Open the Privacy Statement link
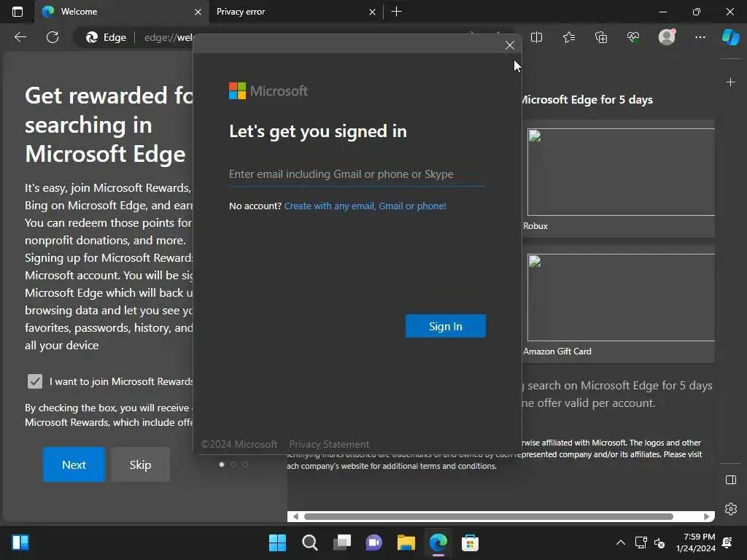747x560 pixels. [x=329, y=444]
